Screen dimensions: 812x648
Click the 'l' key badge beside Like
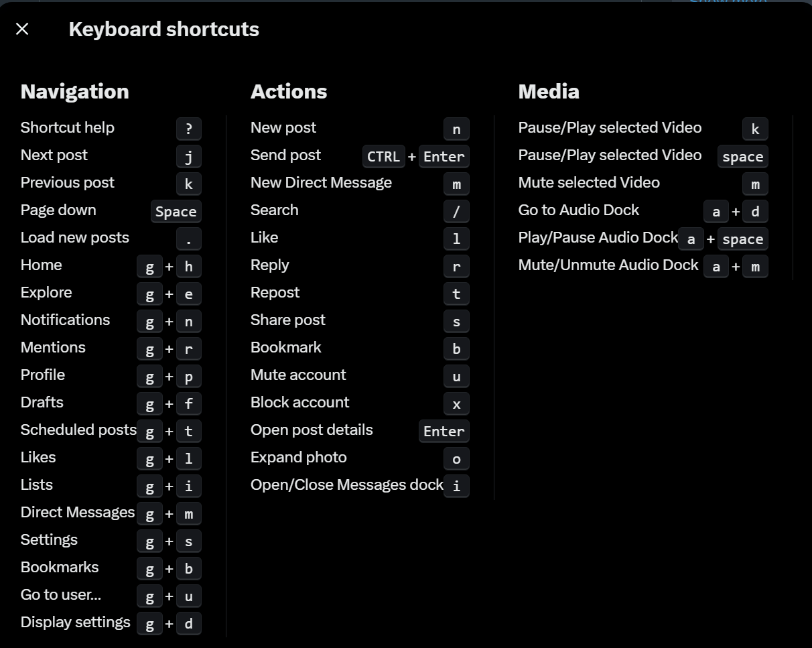(456, 239)
